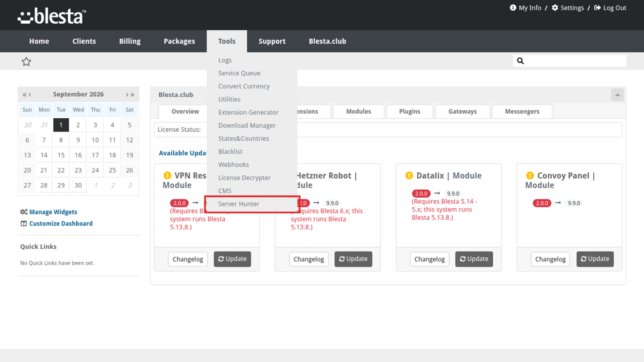Open the Packages menu

pos(179,41)
